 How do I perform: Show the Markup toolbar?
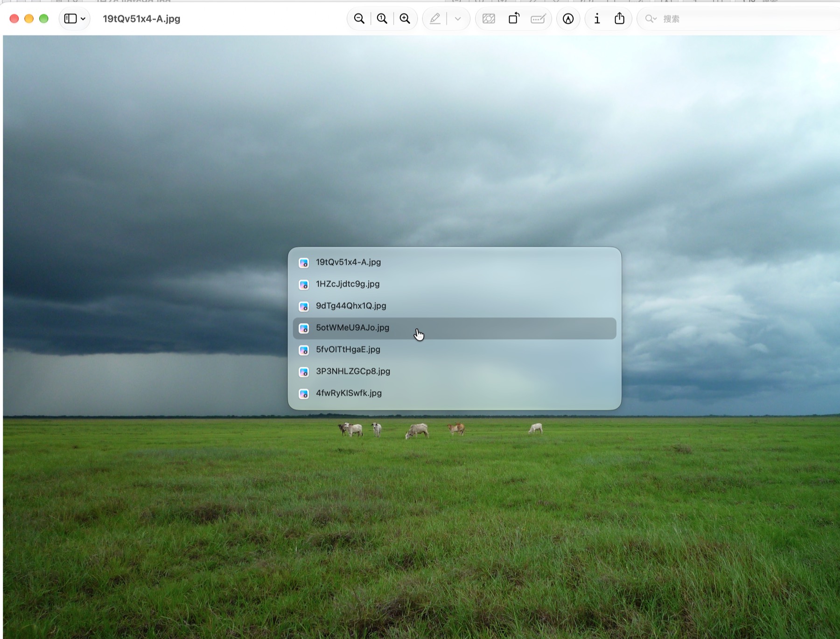pos(568,19)
